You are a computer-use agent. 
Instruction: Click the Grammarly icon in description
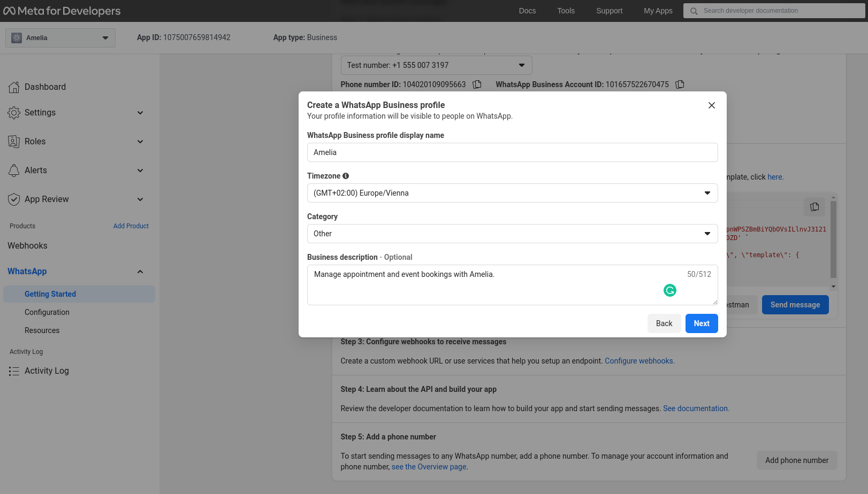pos(670,290)
